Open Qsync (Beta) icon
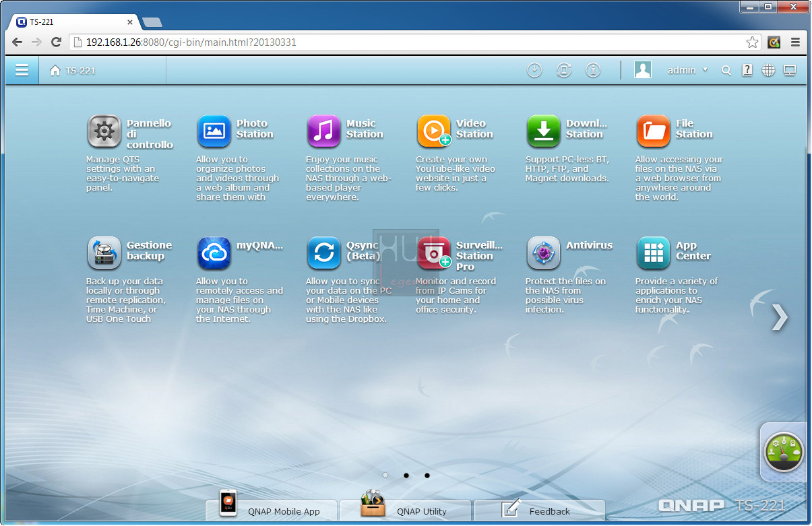The height and width of the screenshot is (526, 812). click(x=324, y=253)
